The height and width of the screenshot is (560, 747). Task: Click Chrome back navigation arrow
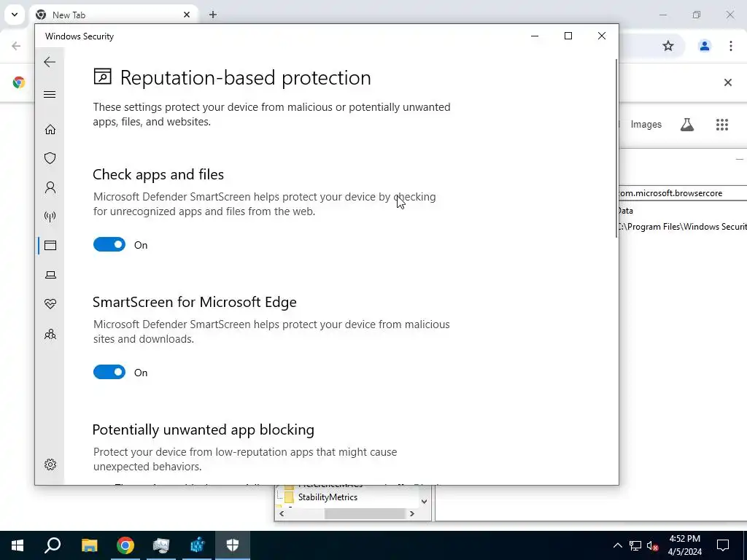coord(16,46)
